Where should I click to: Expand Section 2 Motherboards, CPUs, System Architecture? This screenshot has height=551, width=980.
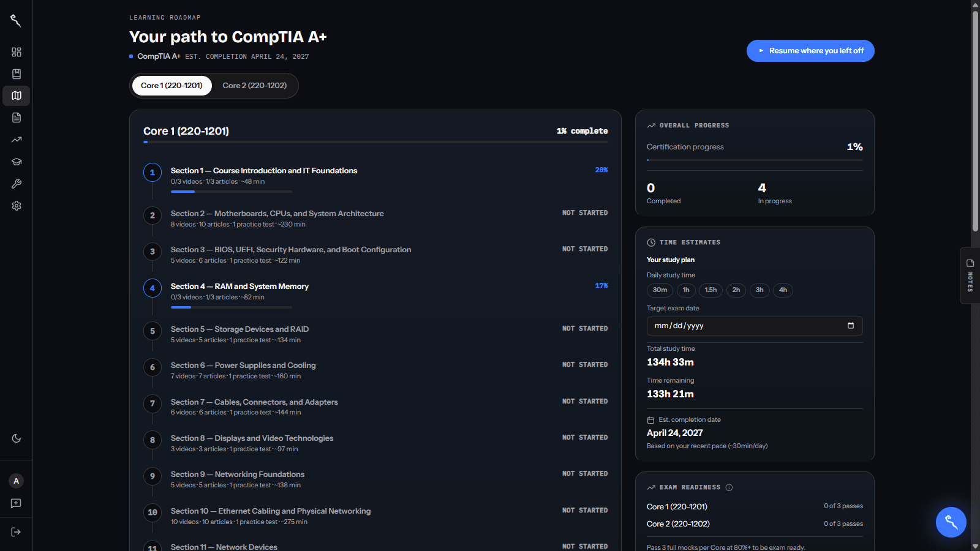(x=375, y=219)
